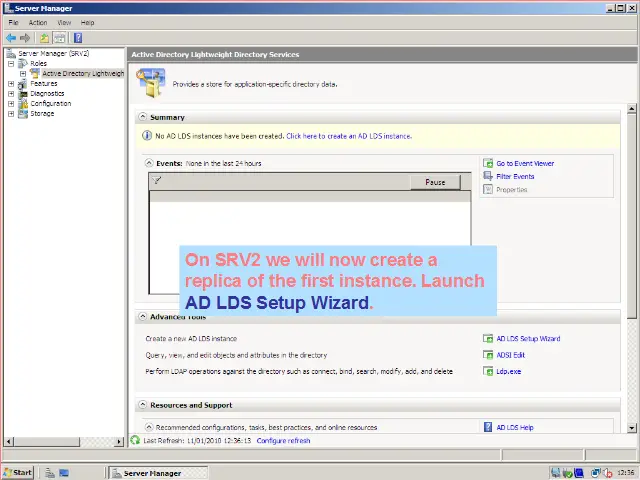640x480 pixels.
Task: Toggle the Show/Hide Console Tree icon
Action: (60, 38)
